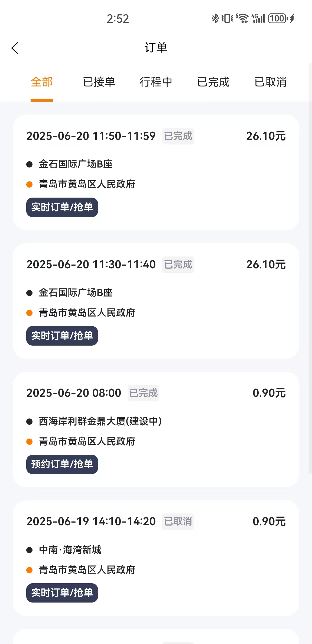Tap the Wi-Fi status icon
Viewport: 312px width, 644px height.
coord(242,18)
